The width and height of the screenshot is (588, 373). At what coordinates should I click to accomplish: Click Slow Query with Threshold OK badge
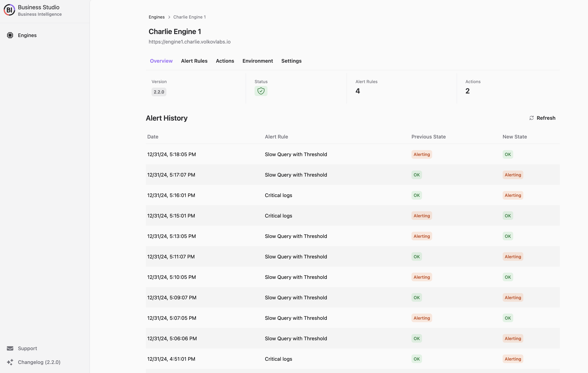click(508, 154)
